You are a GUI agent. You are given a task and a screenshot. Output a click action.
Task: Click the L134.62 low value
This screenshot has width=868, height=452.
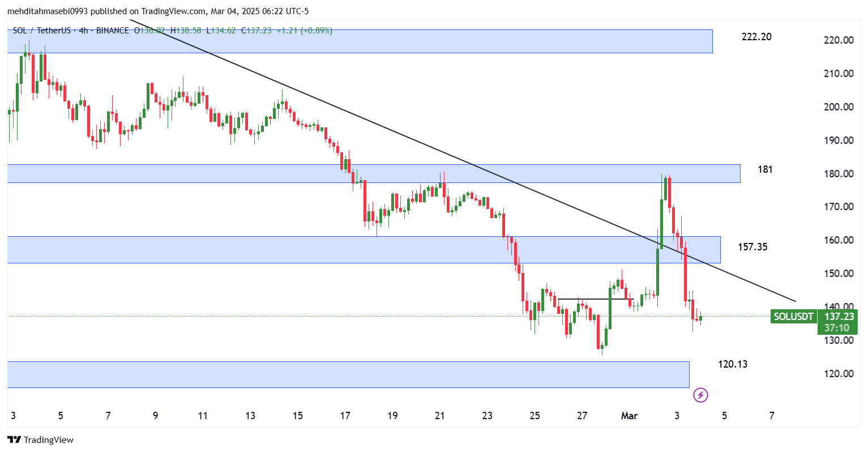221,31
